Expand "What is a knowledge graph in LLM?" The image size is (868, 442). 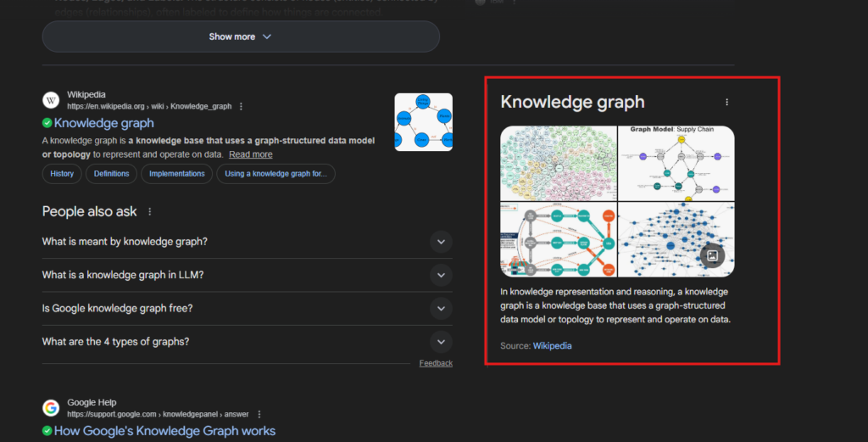440,275
